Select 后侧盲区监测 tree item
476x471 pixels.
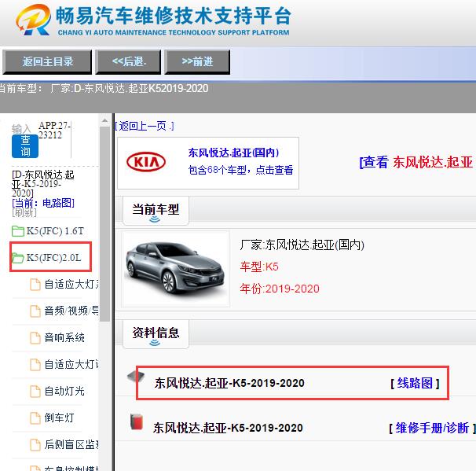pyautogui.click(x=71, y=445)
